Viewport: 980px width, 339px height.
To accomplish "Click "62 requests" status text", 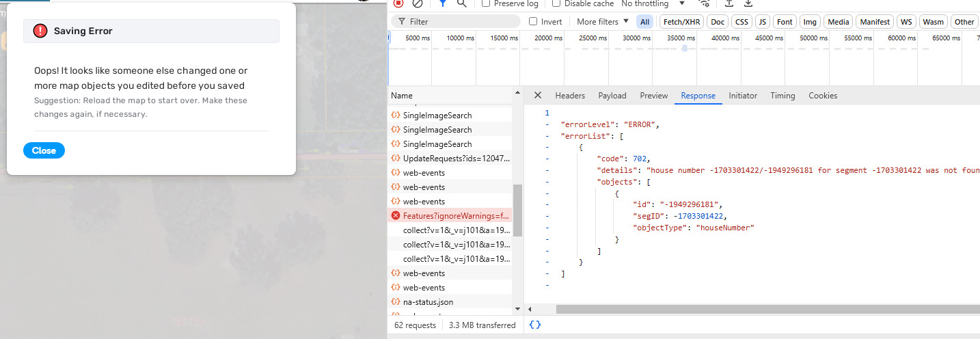I will pos(415,325).
